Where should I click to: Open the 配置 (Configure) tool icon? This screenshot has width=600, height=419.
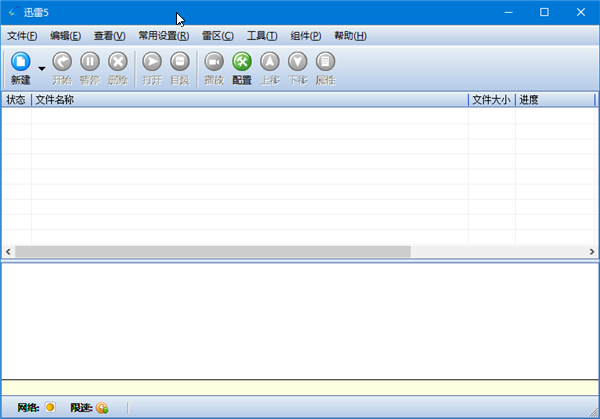coord(242,62)
